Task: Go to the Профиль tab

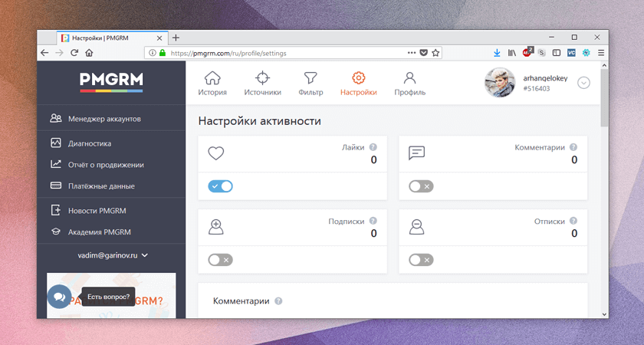Action: (410, 84)
